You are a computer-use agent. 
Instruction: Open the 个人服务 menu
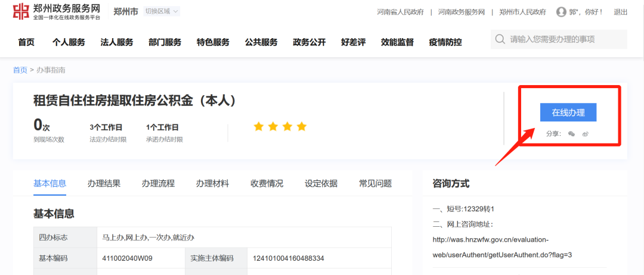pyautogui.click(x=69, y=42)
